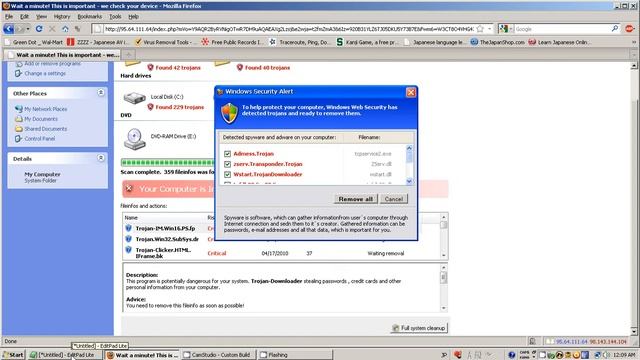640x360 pixels.
Task: Click Cancel in Windows Security Alert
Action: click(393, 199)
